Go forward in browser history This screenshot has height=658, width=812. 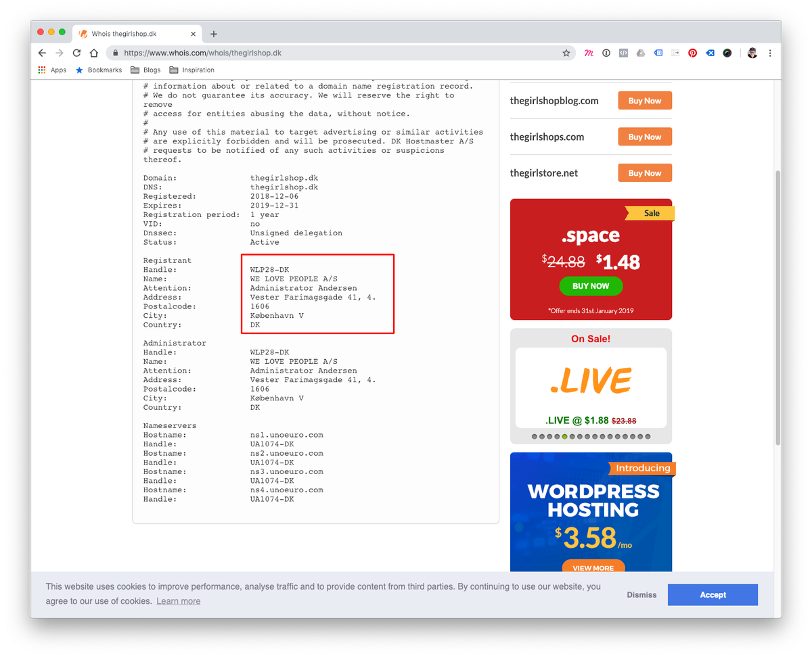[60, 53]
